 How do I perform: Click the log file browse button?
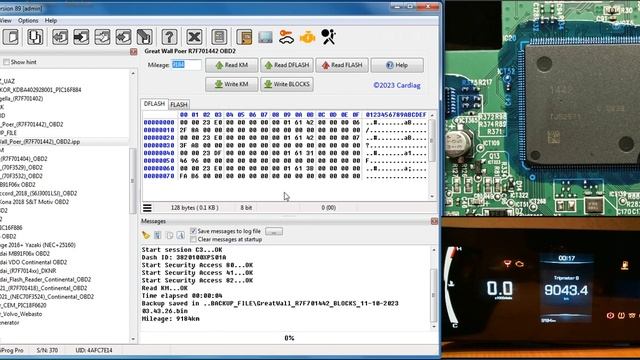tap(274, 231)
